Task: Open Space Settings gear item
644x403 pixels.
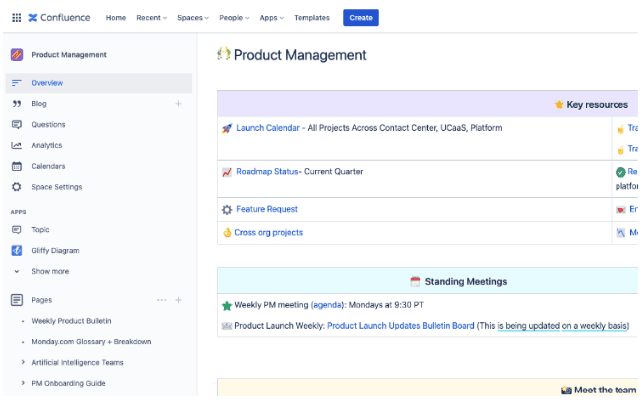Action: coord(56,187)
